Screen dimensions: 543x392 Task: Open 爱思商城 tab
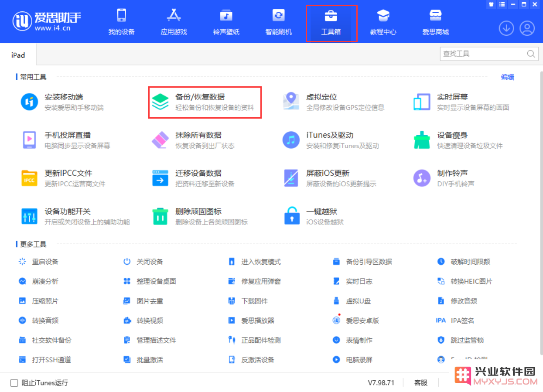coord(436,22)
